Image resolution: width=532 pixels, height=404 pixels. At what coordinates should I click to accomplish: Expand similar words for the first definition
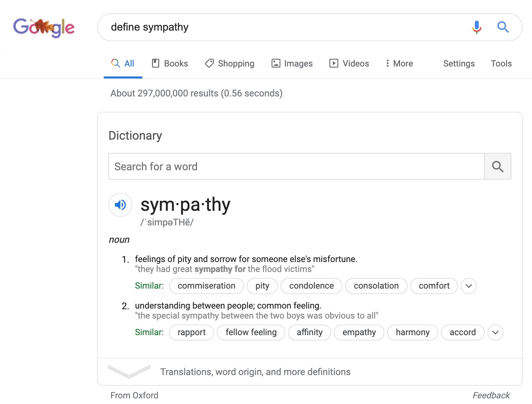coord(469,286)
